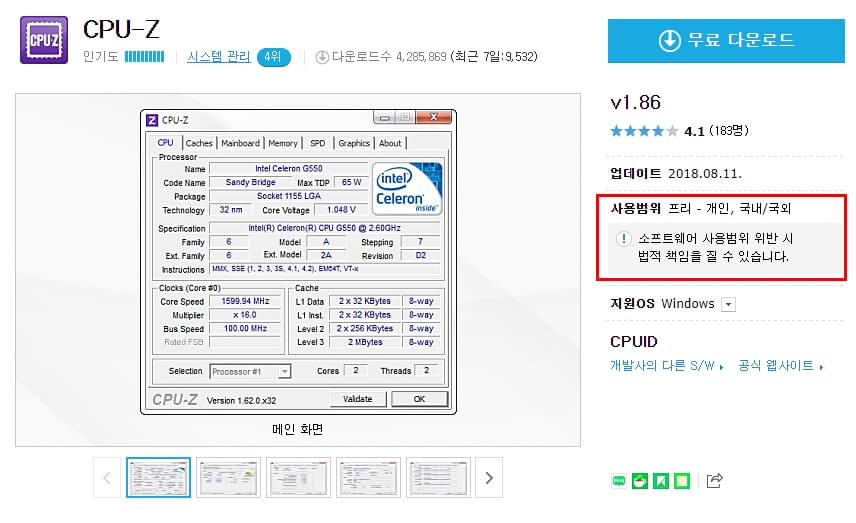Open the SPD tab in CPU-Z
The image size is (856, 523).
pyautogui.click(x=317, y=143)
